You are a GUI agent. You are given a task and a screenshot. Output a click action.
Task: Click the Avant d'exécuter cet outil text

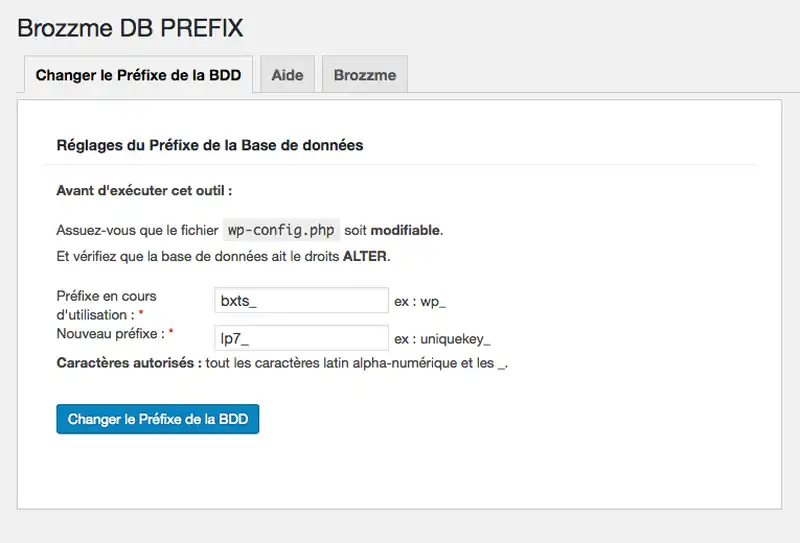click(x=144, y=189)
